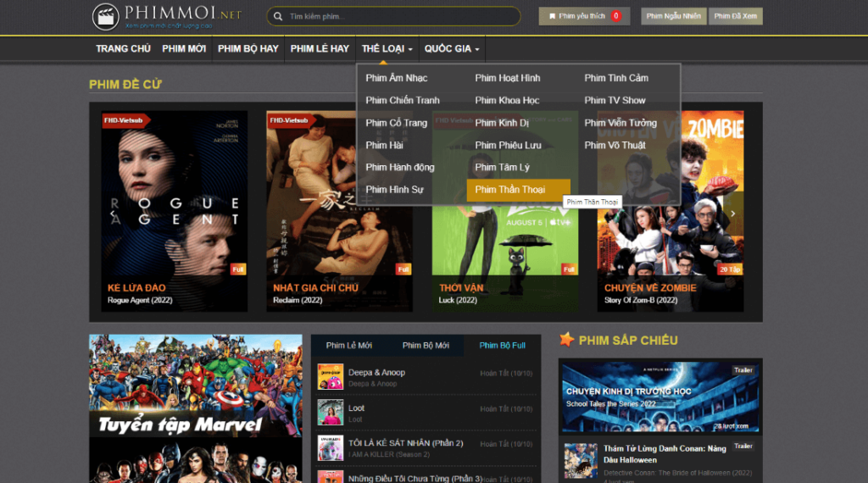
Task: Select highlighted Phim Thần Thoại genre
Action: pos(518,190)
